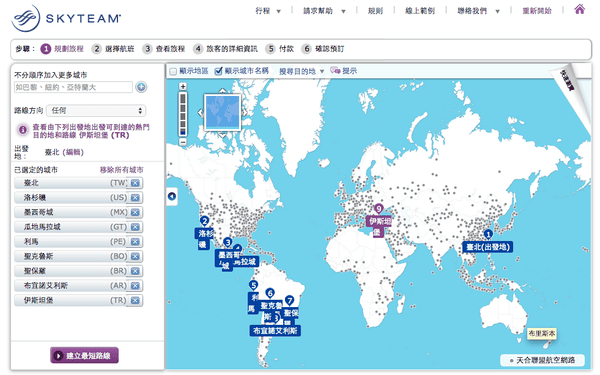Viewport: 600px width, 375px height.
Task: Remove 瓜地馬拉城 (GT) from the city list
Action: (x=135, y=227)
